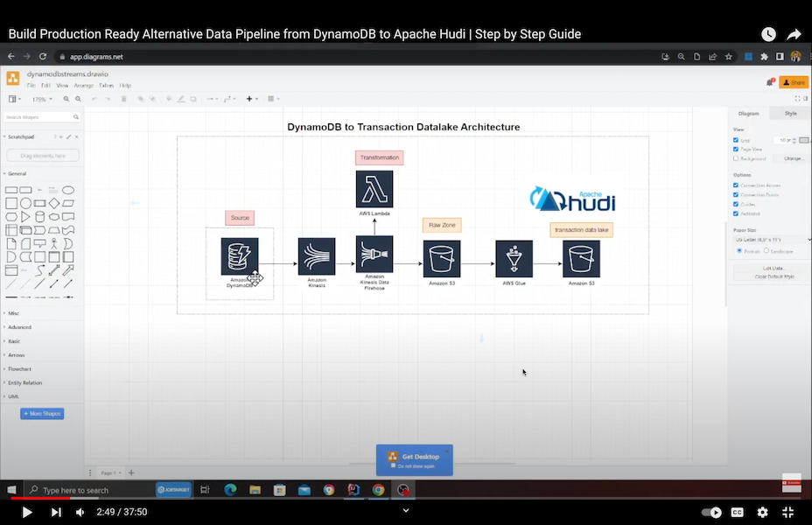Click the orange Share button
The height and width of the screenshot is (525, 812).
pyautogui.click(x=794, y=82)
